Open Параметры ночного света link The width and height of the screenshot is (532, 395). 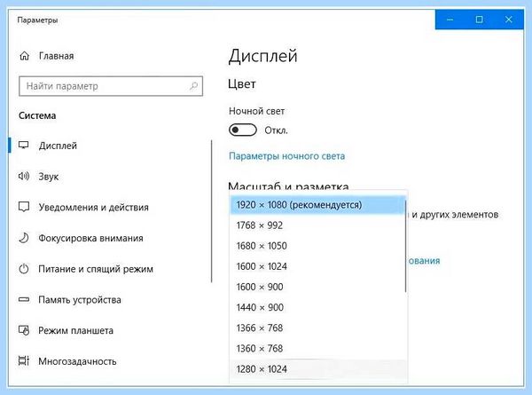pyautogui.click(x=286, y=156)
